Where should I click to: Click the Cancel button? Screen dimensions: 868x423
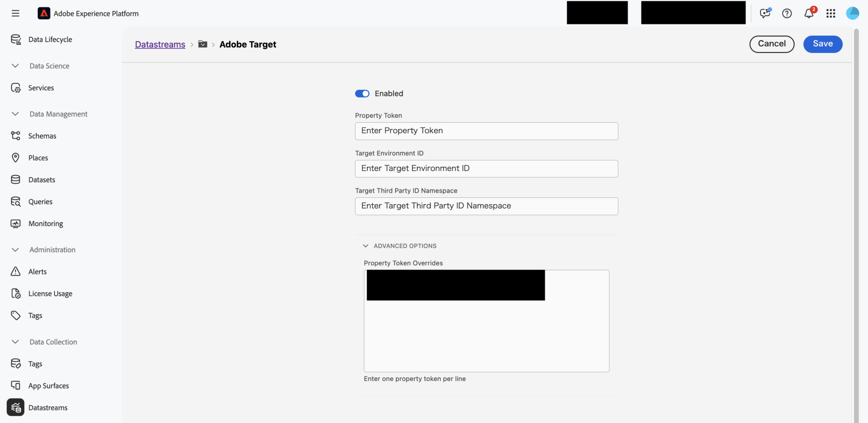[772, 44]
